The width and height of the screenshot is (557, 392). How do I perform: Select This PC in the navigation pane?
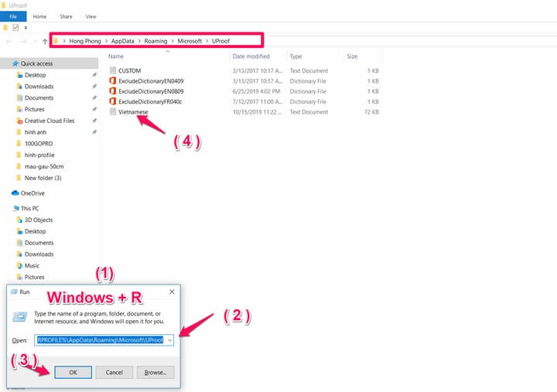click(30, 209)
